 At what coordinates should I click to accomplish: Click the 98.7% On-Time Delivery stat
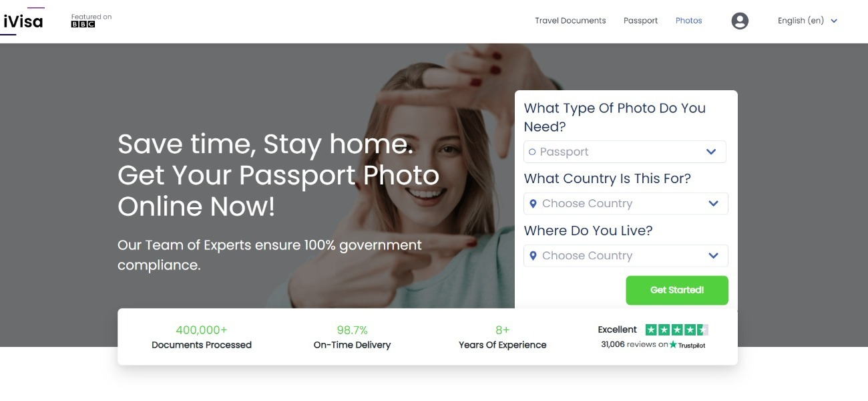[352, 337]
